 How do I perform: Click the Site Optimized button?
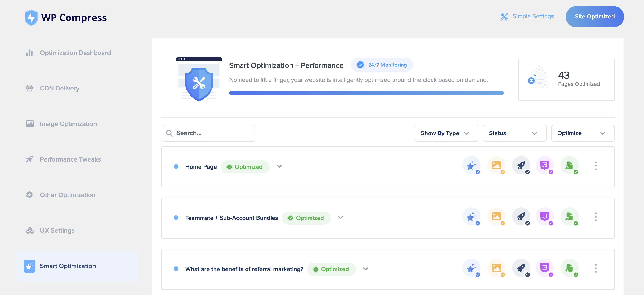click(595, 17)
